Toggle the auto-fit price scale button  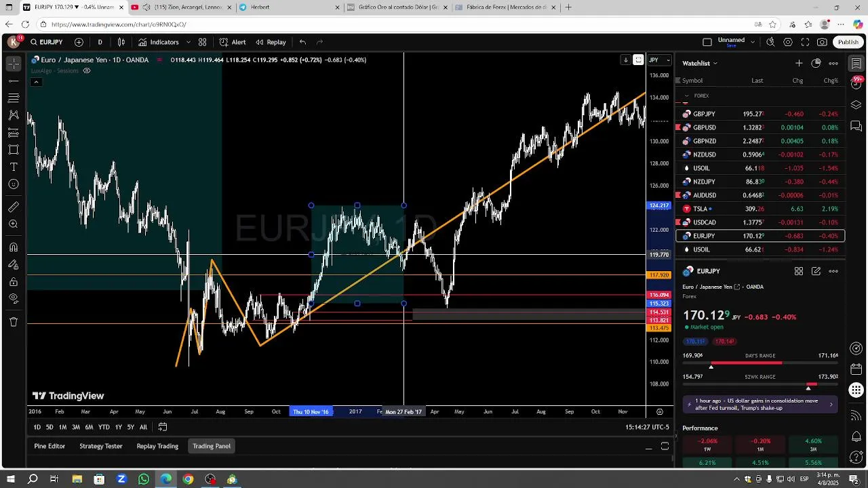(x=638, y=60)
